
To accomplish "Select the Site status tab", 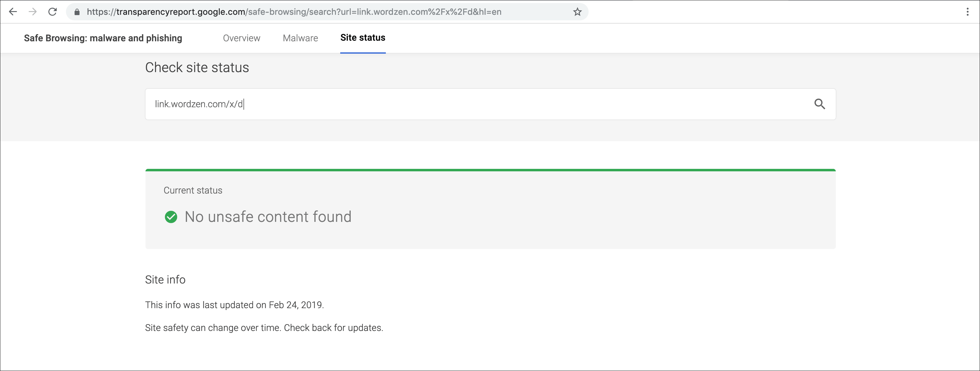I will (362, 38).
